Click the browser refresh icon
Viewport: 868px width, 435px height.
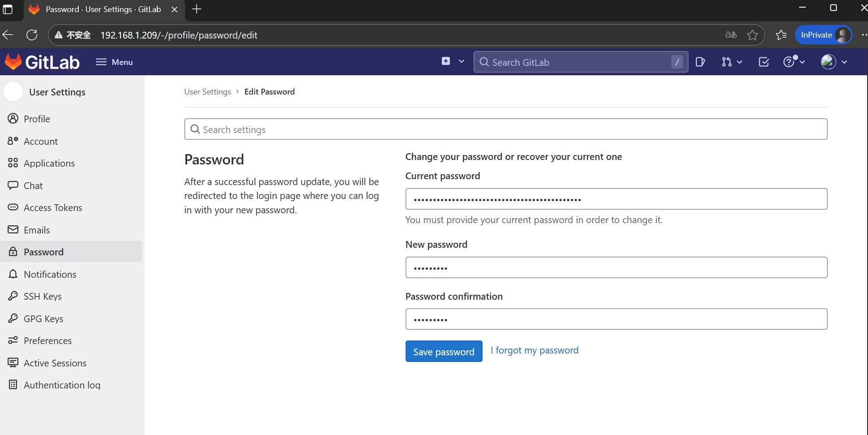(32, 34)
